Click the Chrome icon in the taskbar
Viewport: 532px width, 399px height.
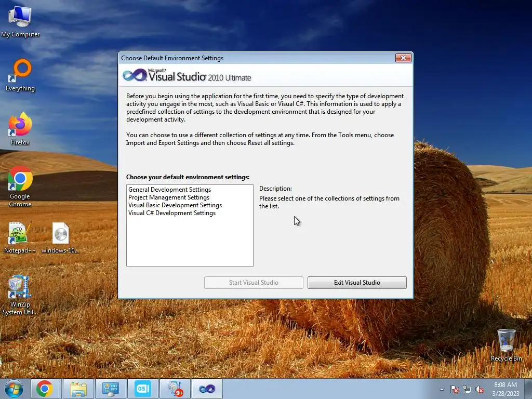pyautogui.click(x=45, y=389)
